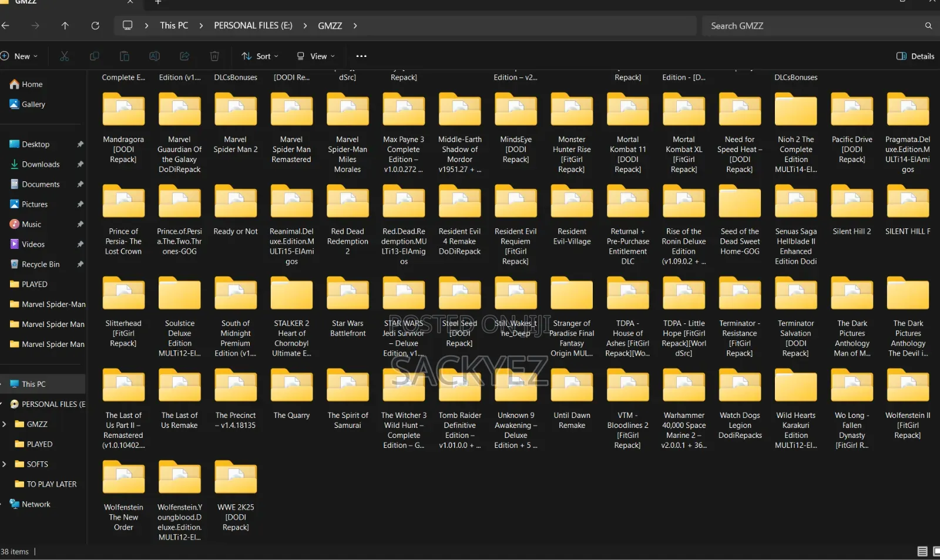Refresh the current folder view

coord(95,26)
